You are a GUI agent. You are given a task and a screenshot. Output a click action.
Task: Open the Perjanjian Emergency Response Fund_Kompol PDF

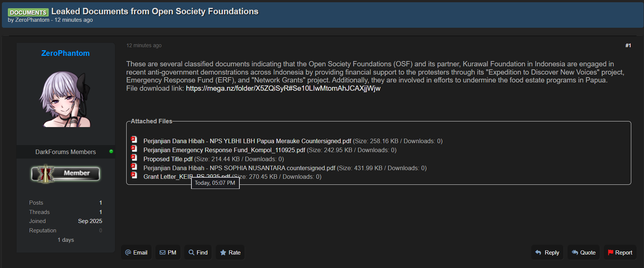(224, 150)
